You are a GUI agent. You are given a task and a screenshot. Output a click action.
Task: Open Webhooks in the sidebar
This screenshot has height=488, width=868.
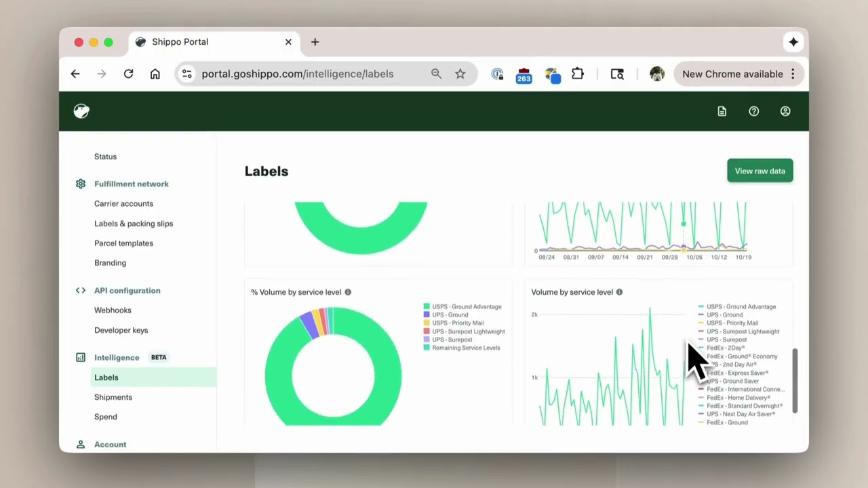click(113, 310)
